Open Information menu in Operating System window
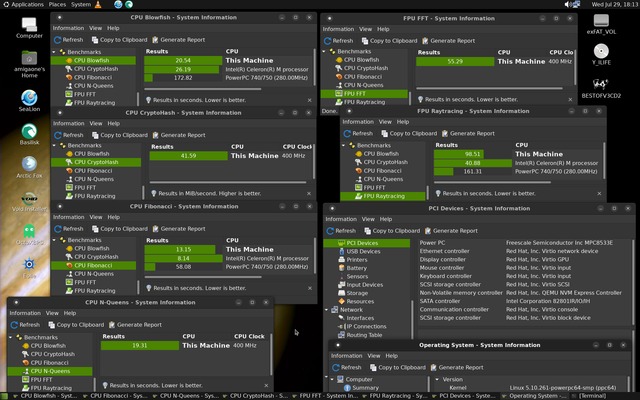 (x=347, y=356)
